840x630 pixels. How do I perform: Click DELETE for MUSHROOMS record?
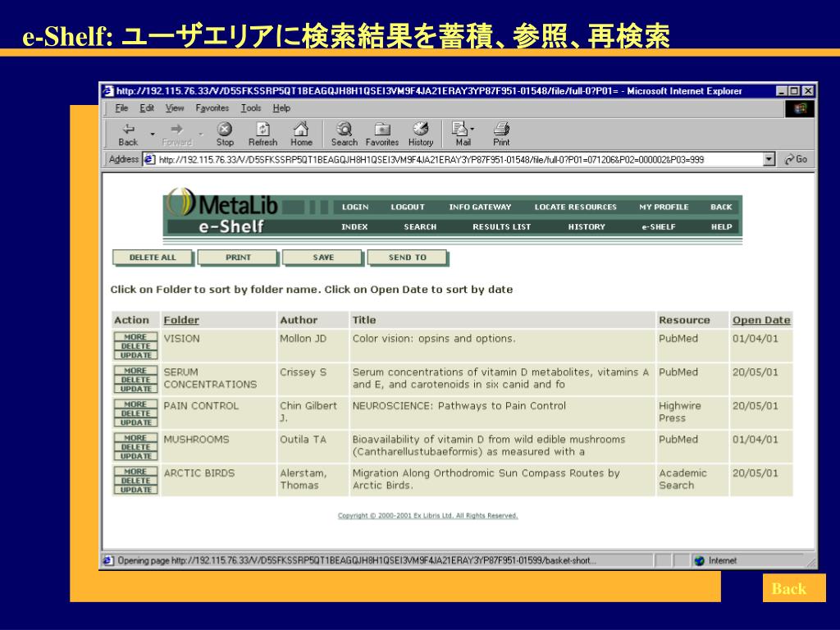point(135,447)
